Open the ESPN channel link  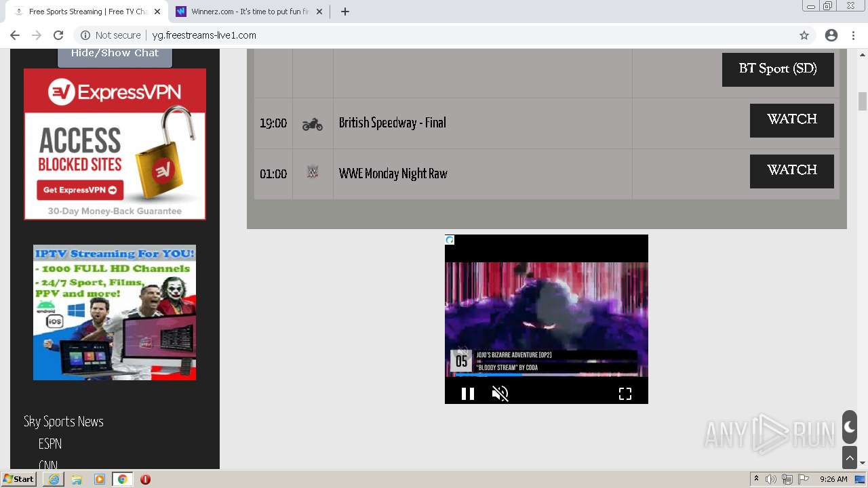pyautogui.click(x=50, y=444)
